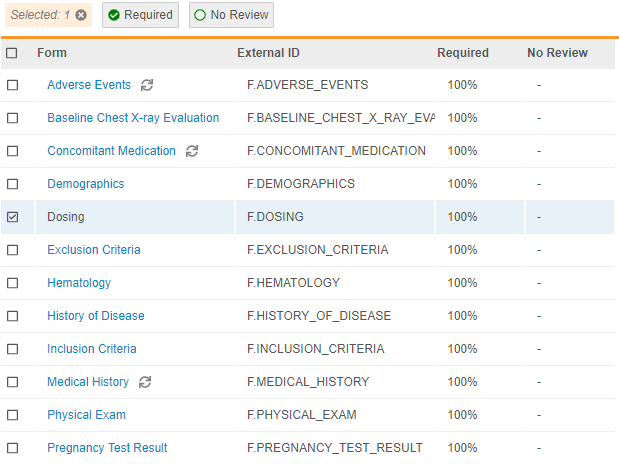Sort by the Form column header
The width and height of the screenshot is (619, 464).
(52, 53)
